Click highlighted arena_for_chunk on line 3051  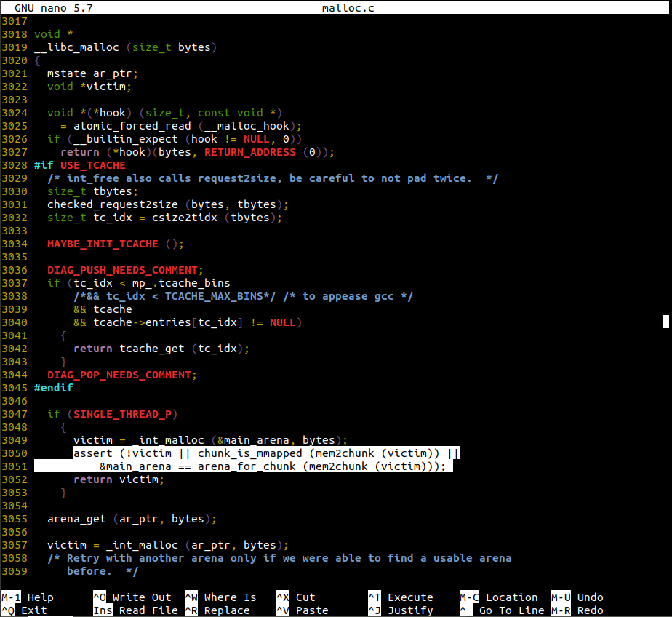[247, 466]
